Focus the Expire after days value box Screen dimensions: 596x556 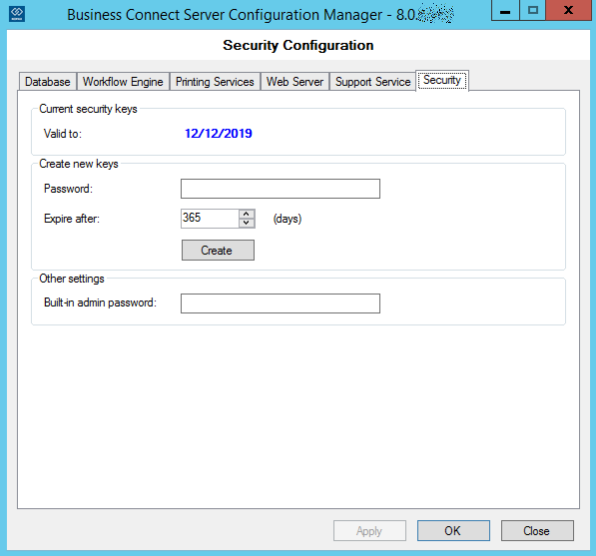coord(210,219)
